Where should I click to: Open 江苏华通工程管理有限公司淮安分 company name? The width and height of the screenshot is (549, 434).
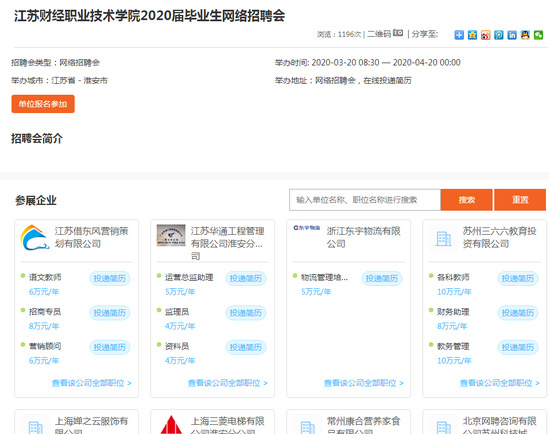click(228, 244)
